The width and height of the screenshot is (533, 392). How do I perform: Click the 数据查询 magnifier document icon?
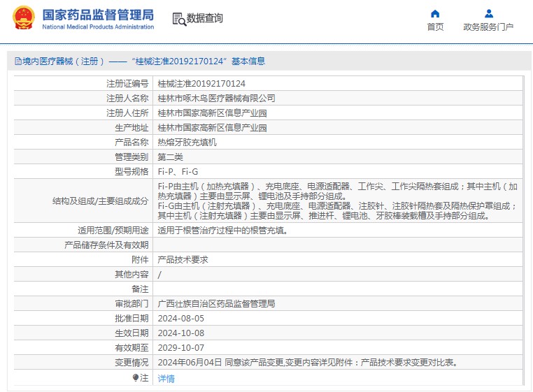(178, 19)
